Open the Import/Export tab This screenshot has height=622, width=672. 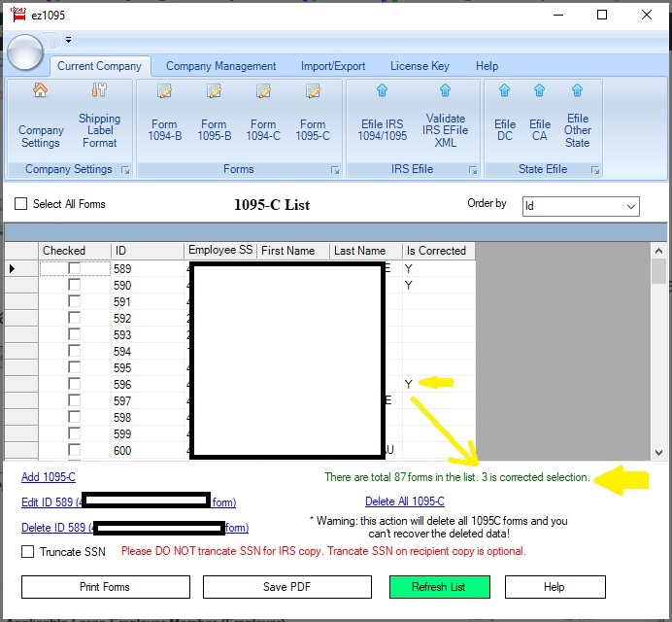(333, 66)
